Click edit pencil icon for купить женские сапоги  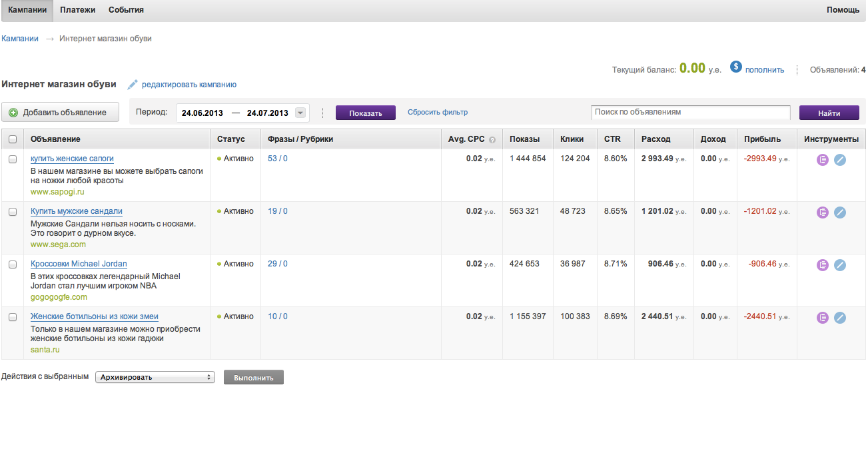click(840, 160)
